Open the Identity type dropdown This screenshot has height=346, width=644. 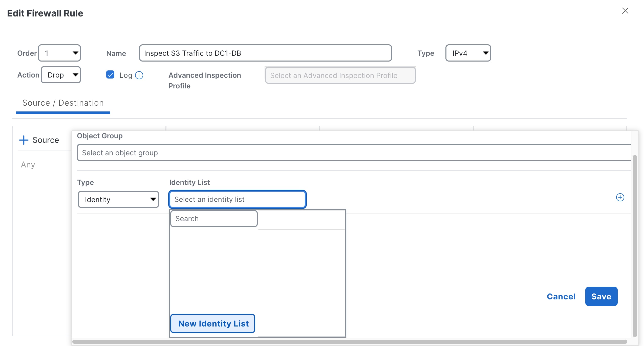pos(118,199)
